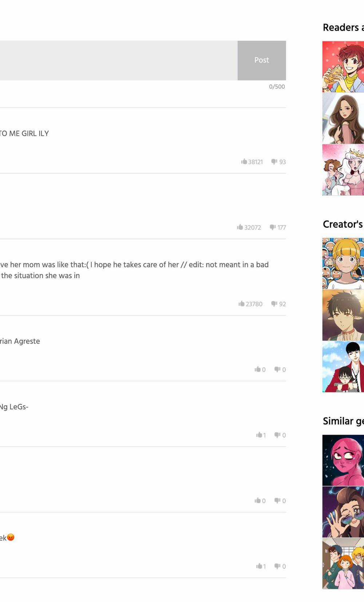This screenshot has height=602, width=364.
Task: Like the comment with 38121 likes
Action: pos(252,162)
